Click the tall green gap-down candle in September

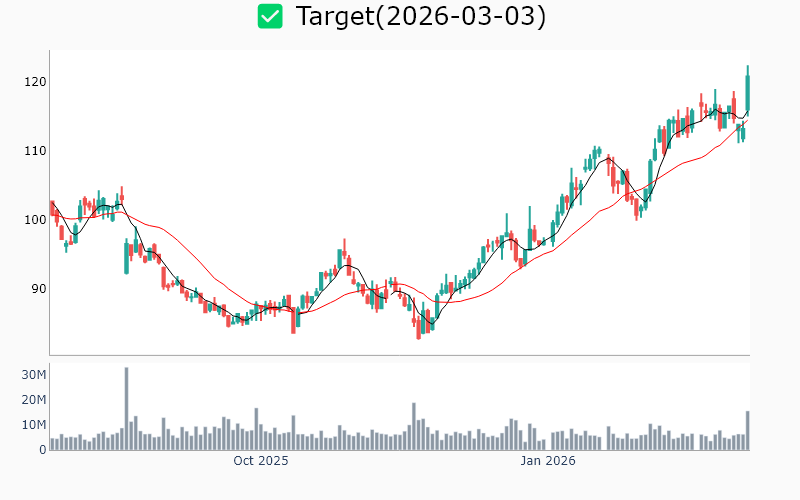click(x=126, y=257)
